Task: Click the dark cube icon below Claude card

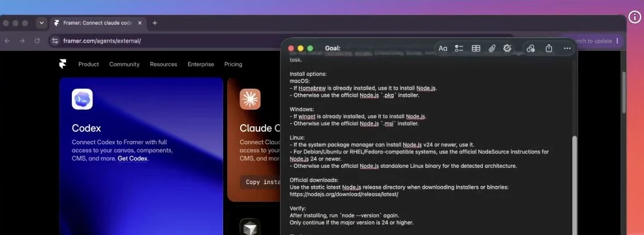Action: click(x=250, y=228)
